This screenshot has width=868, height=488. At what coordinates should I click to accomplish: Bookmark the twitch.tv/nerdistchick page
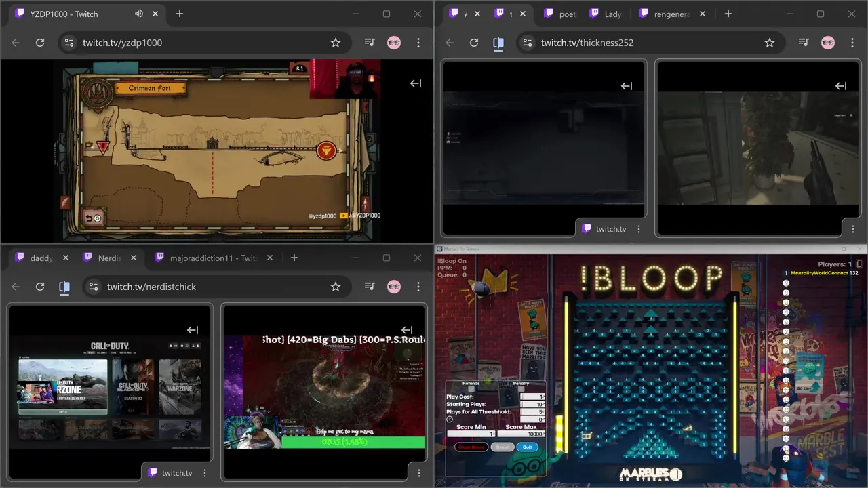point(335,287)
